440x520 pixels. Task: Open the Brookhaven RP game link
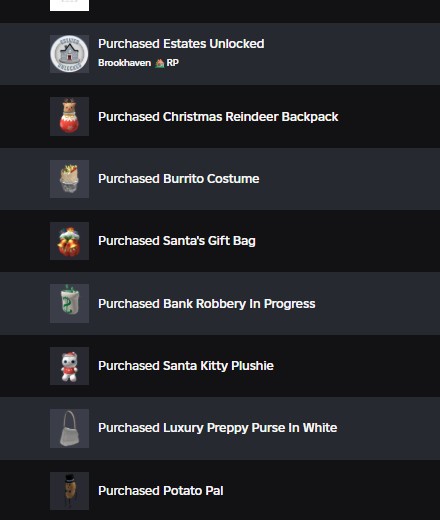[x=138, y=63]
